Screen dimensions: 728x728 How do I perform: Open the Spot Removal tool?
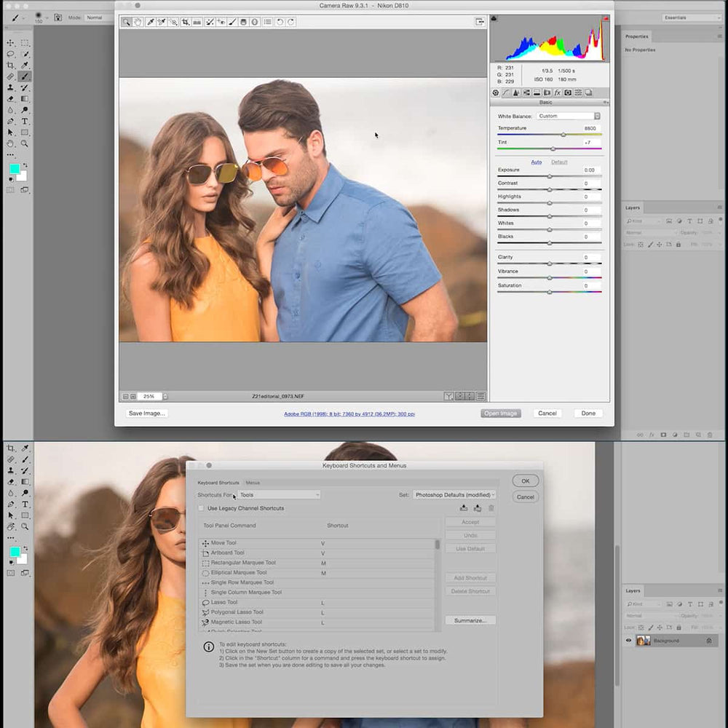[x=210, y=22]
